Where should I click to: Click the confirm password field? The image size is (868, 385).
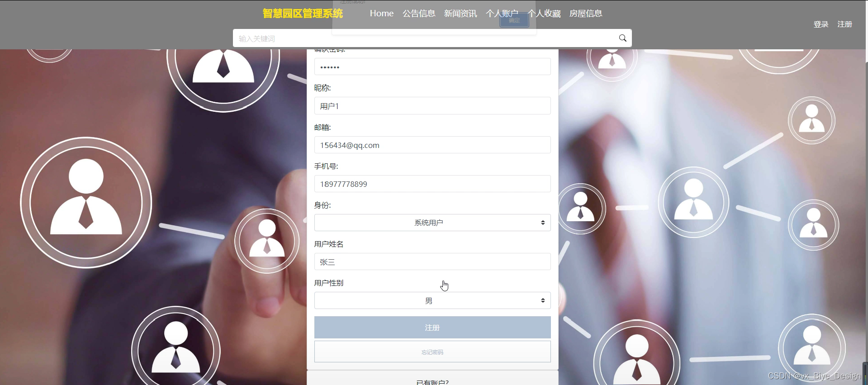pos(432,67)
